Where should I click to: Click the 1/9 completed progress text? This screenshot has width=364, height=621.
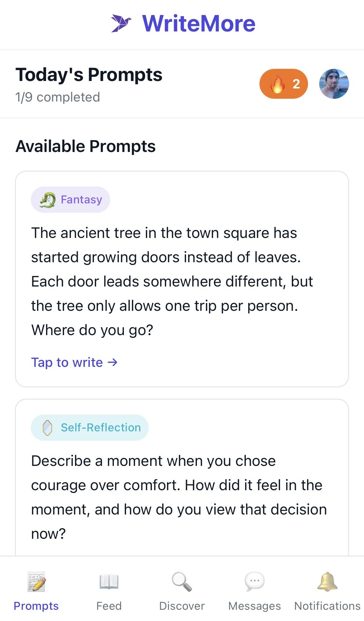click(x=57, y=97)
